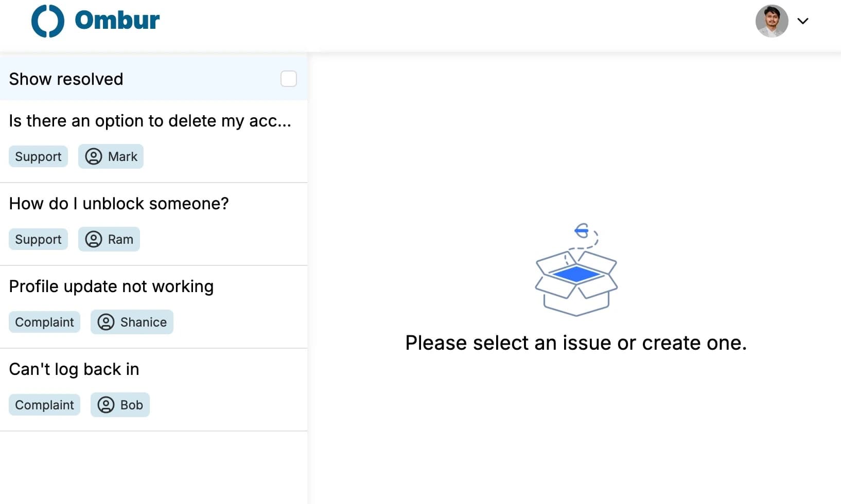Click the Complaint tag on Bob's issue
Screen dimensions: 841x504
click(44, 405)
